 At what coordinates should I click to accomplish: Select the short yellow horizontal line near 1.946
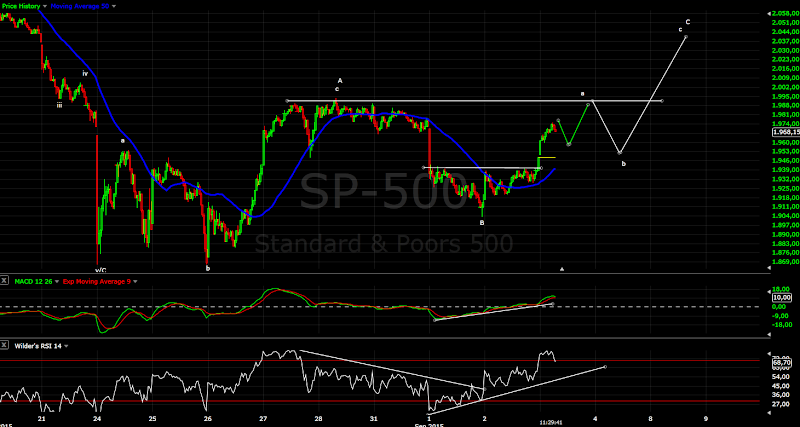click(x=547, y=158)
